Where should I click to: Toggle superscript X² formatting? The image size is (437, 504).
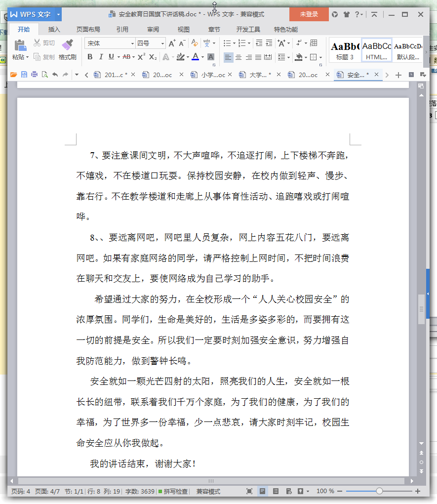pyautogui.click(x=141, y=57)
